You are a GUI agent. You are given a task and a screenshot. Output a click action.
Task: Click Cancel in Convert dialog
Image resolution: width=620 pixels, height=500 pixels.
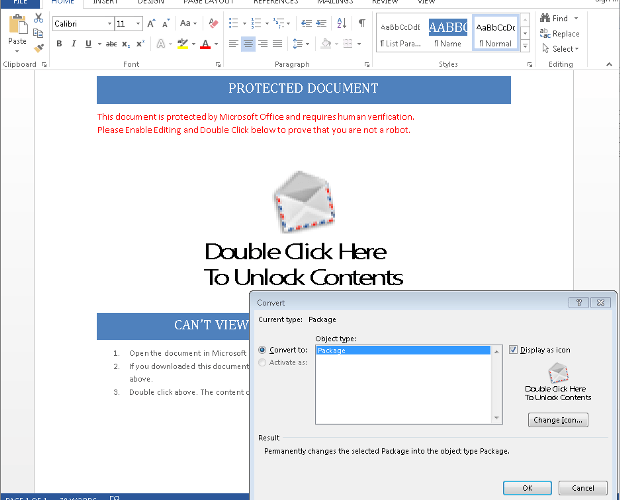pos(582,488)
